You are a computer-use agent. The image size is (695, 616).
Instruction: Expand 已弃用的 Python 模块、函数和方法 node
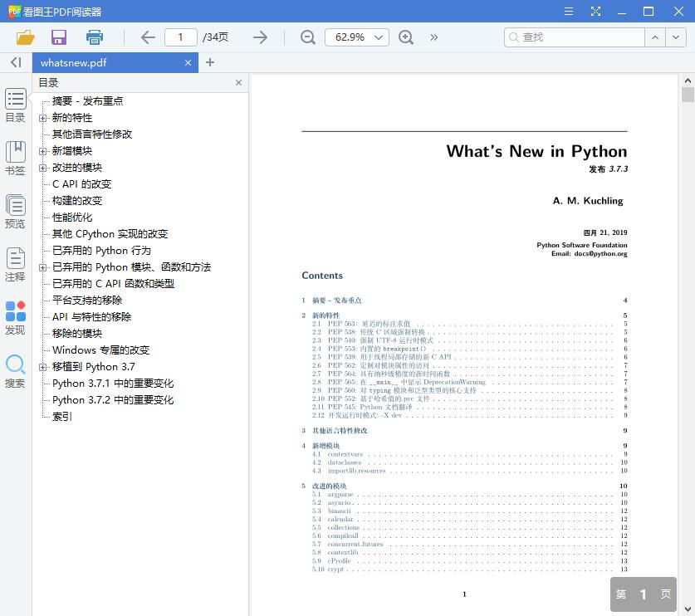[42, 267]
